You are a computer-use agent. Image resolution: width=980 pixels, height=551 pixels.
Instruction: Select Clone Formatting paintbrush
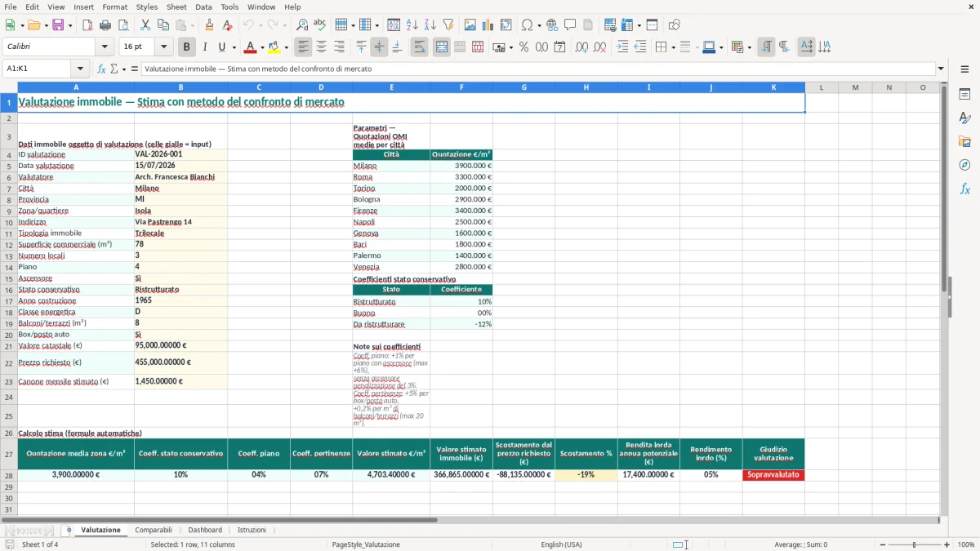pyautogui.click(x=209, y=25)
